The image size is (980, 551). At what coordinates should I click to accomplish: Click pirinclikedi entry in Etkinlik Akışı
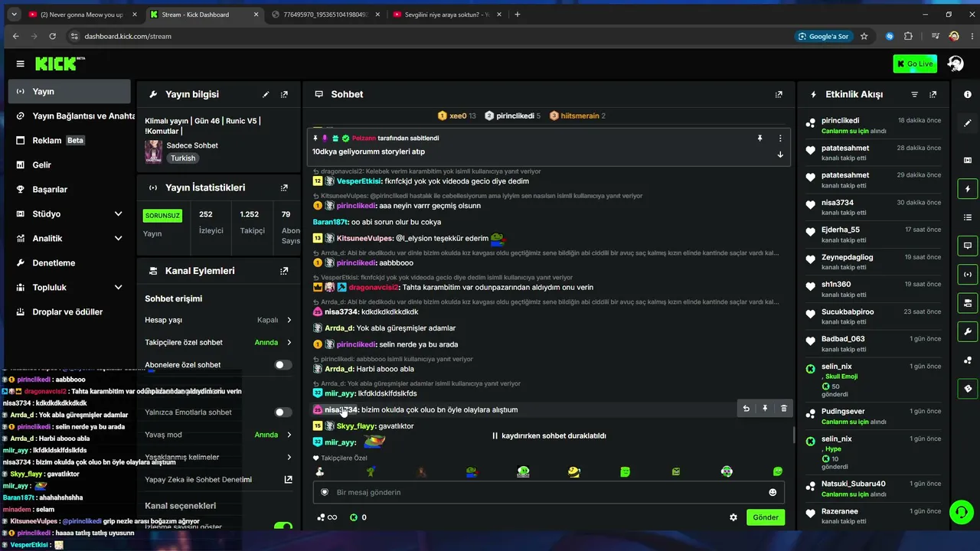click(874, 126)
